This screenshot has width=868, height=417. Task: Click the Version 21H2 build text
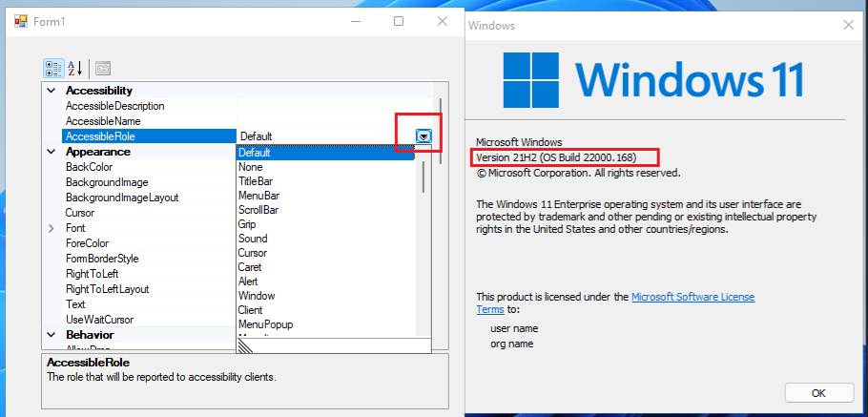556,157
